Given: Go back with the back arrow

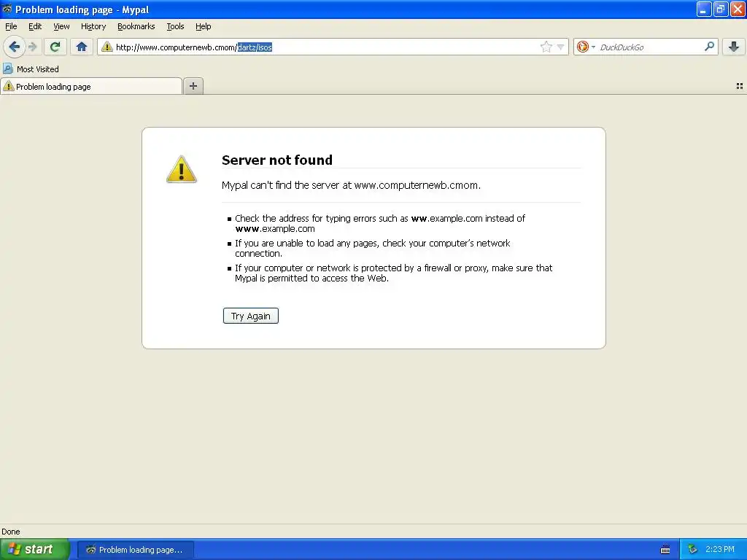Looking at the screenshot, I should click(x=14, y=47).
